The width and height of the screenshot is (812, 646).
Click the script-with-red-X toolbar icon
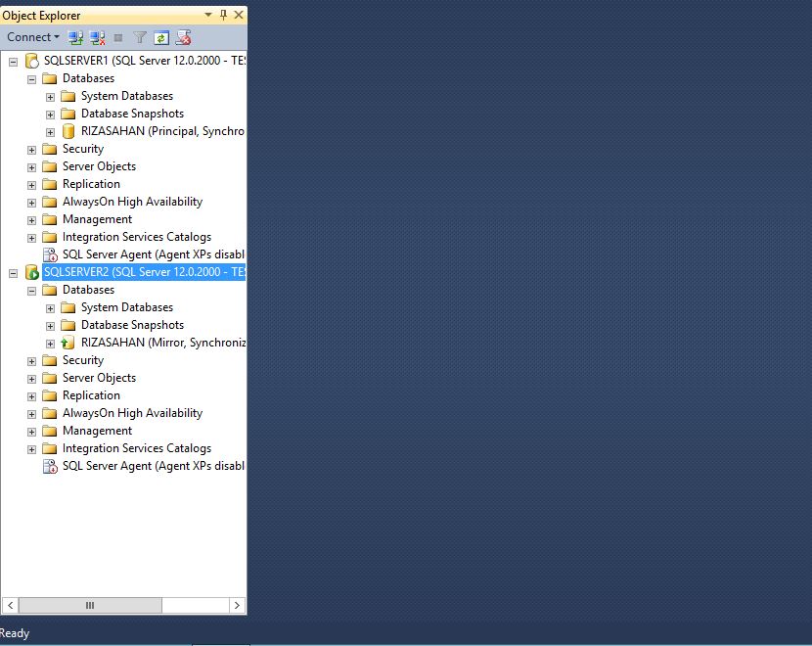183,37
